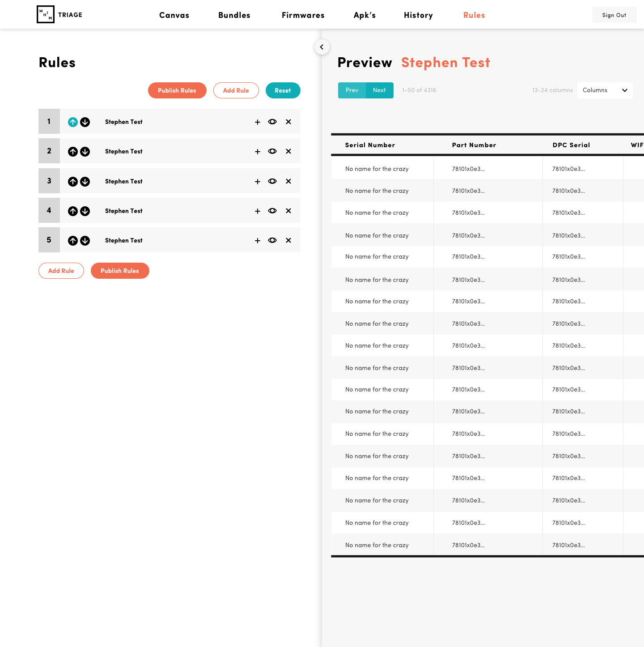The width and height of the screenshot is (644, 647).
Task: Preview rule 3 with eye icon
Action: click(272, 181)
